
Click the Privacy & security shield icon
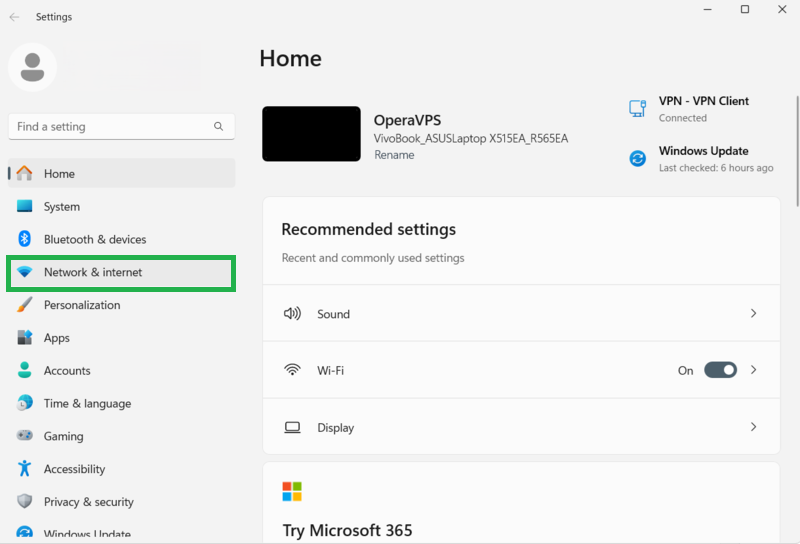coord(25,502)
